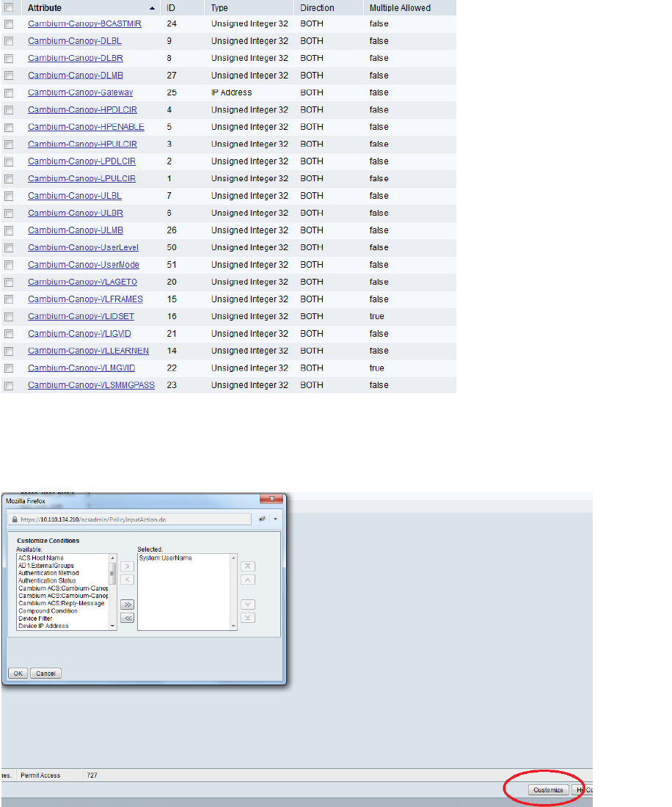
Task: Check the box for Cambium-Canopy-UserLevel
Action: (9, 247)
